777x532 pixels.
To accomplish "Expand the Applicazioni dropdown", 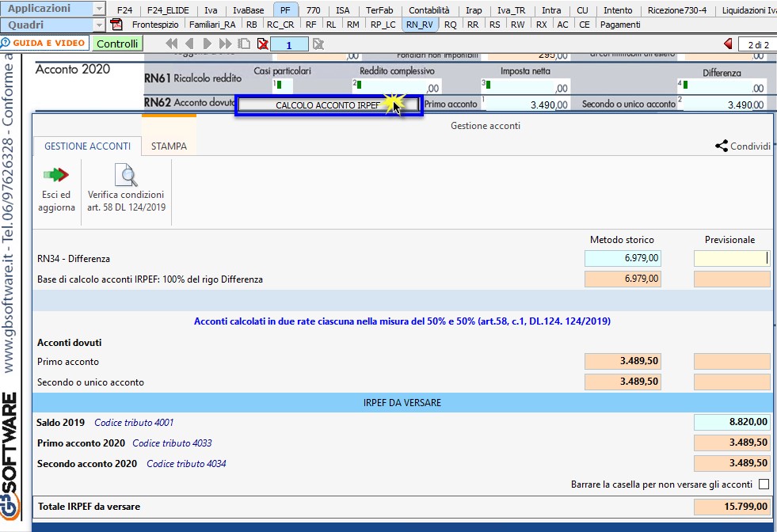I will (x=98, y=9).
